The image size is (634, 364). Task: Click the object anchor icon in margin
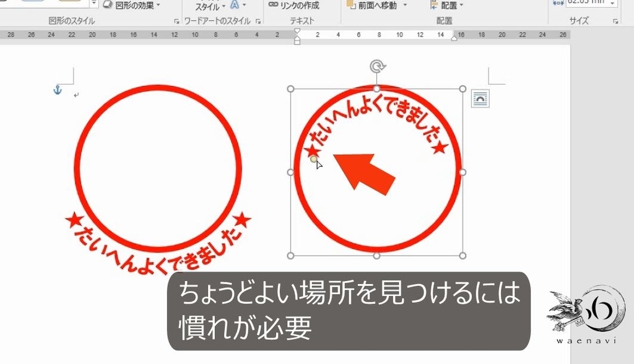click(58, 90)
